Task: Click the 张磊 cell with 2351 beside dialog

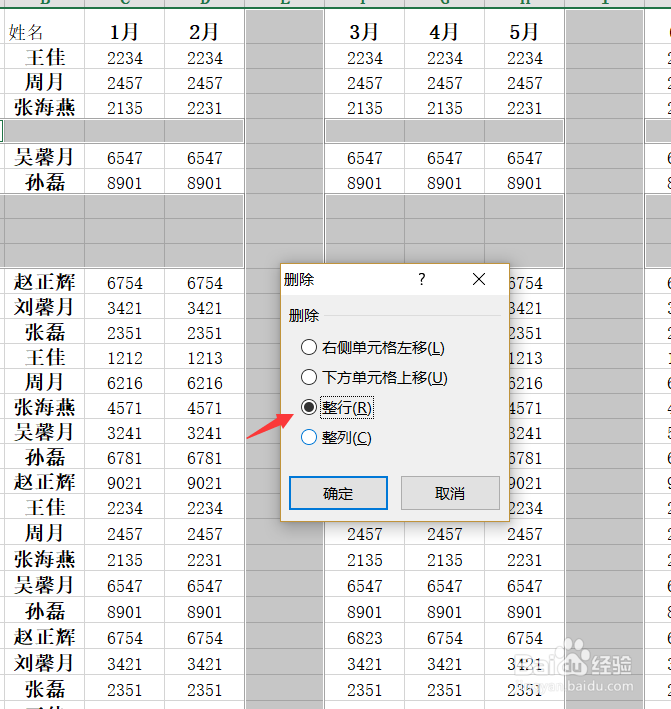Action: 44,332
